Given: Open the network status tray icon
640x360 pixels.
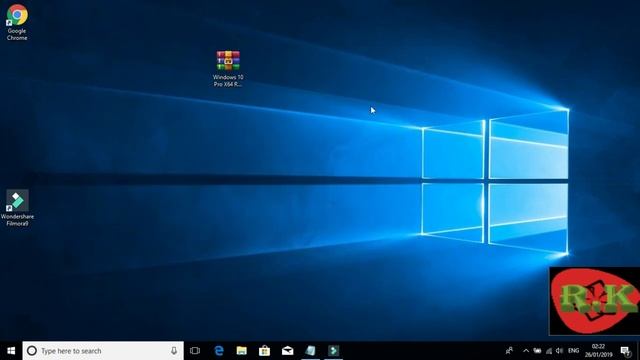Looking at the screenshot, I should coord(549,351).
